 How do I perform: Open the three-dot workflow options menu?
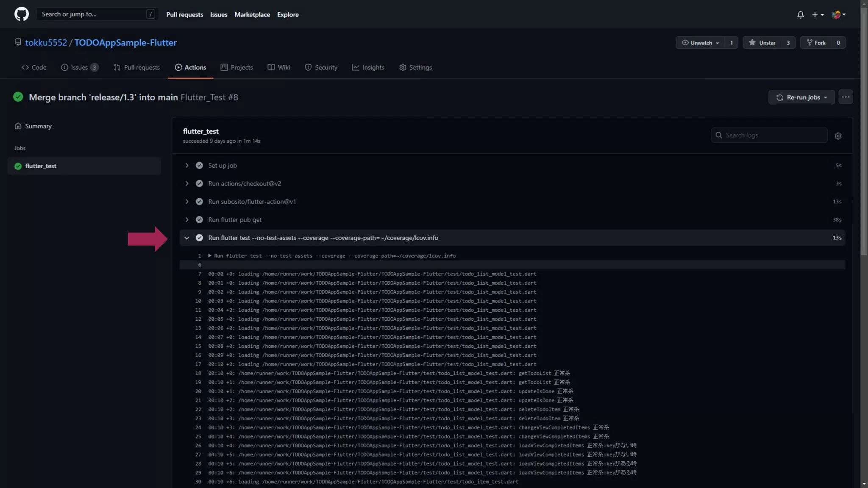(846, 97)
